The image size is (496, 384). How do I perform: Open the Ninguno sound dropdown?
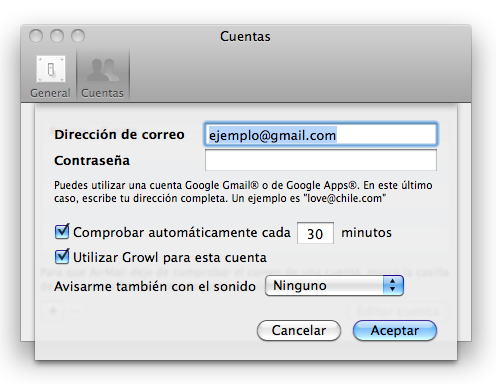[334, 286]
